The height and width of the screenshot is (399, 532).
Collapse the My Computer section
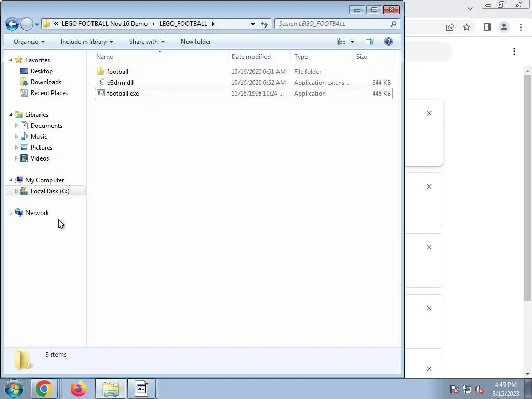coord(11,180)
